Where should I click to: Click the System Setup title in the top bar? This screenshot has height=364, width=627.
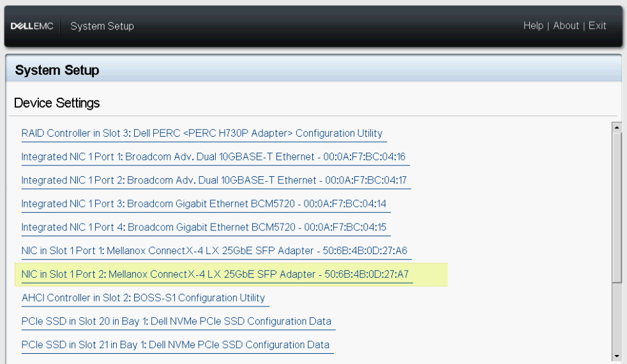click(102, 26)
